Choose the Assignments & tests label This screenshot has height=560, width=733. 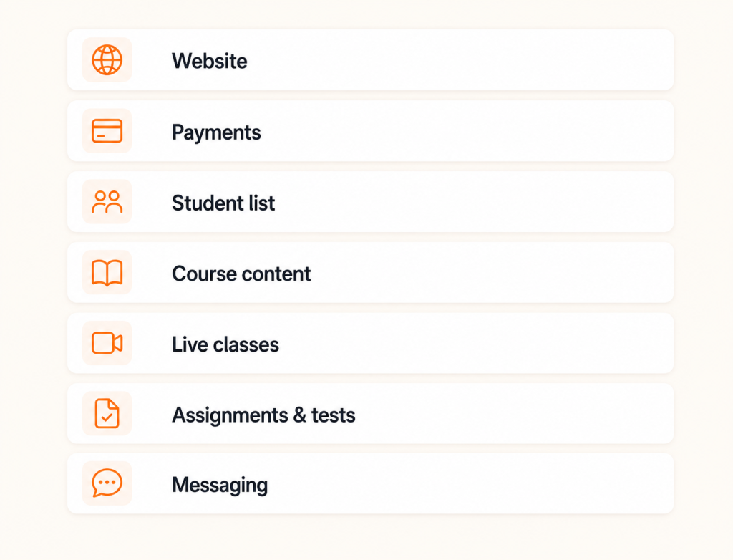coord(263,415)
